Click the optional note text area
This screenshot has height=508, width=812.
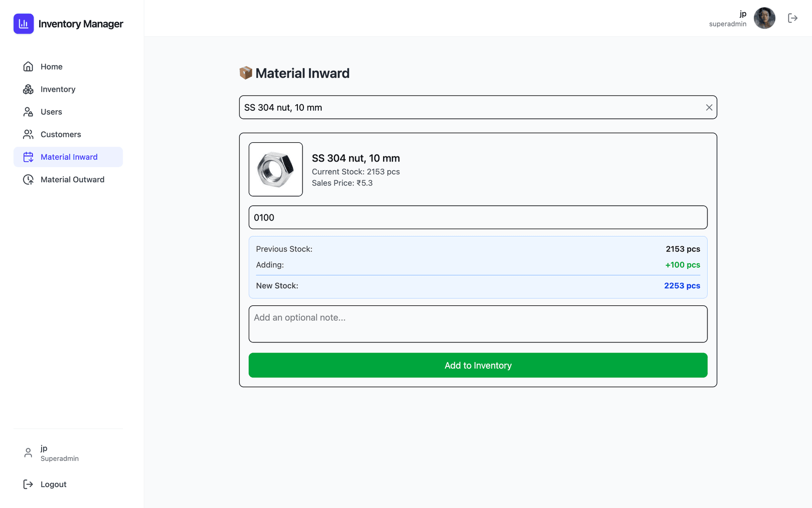[478, 324]
